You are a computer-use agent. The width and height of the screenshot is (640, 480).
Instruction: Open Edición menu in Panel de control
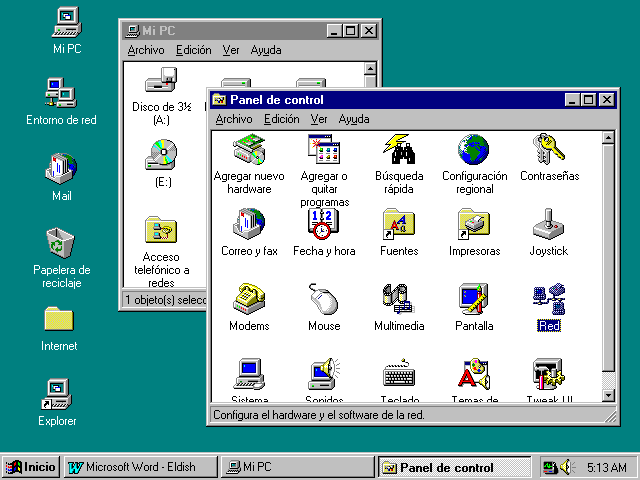click(282, 119)
